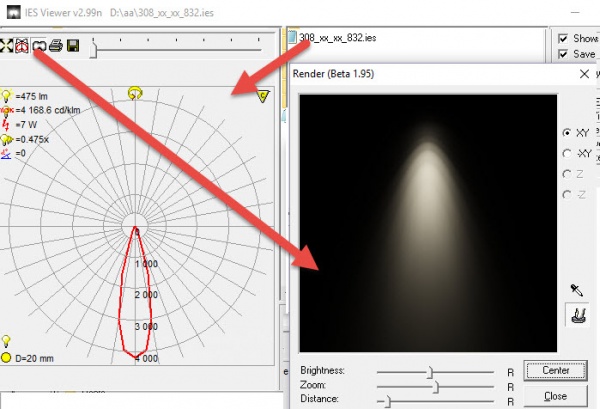
Task: Open the render view glasses icon
Action: [39, 46]
